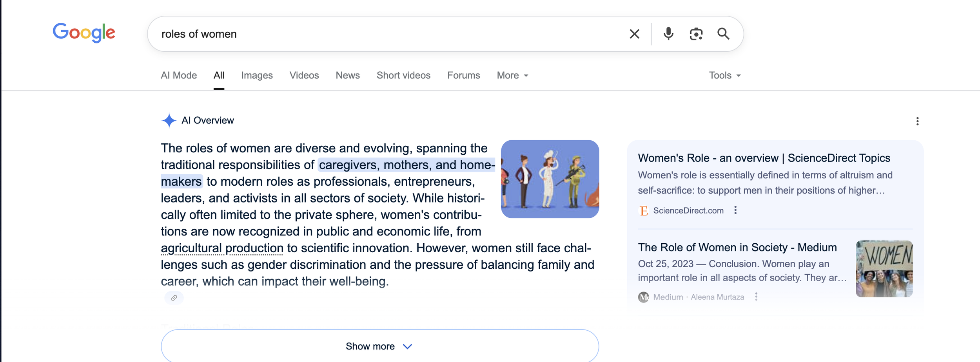Image resolution: width=980 pixels, height=362 pixels.
Task: Switch to News tab
Action: 348,75
